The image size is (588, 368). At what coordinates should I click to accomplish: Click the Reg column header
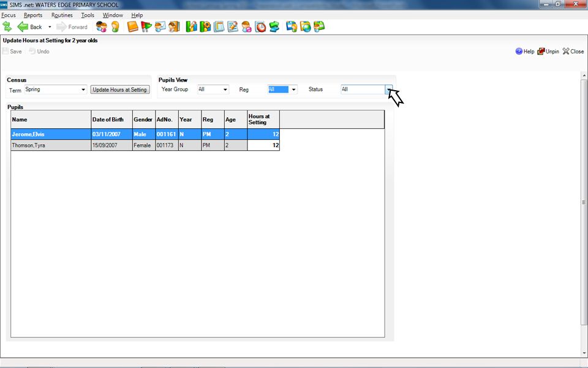(213, 120)
